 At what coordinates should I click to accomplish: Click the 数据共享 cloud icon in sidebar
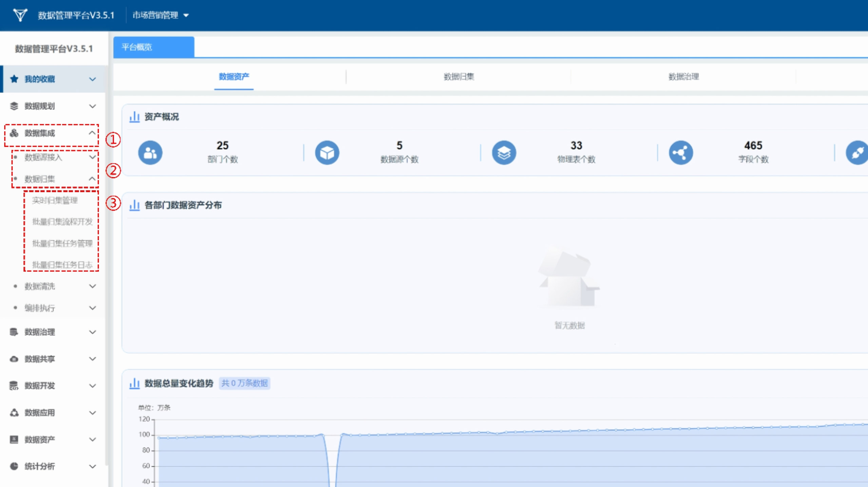14,359
